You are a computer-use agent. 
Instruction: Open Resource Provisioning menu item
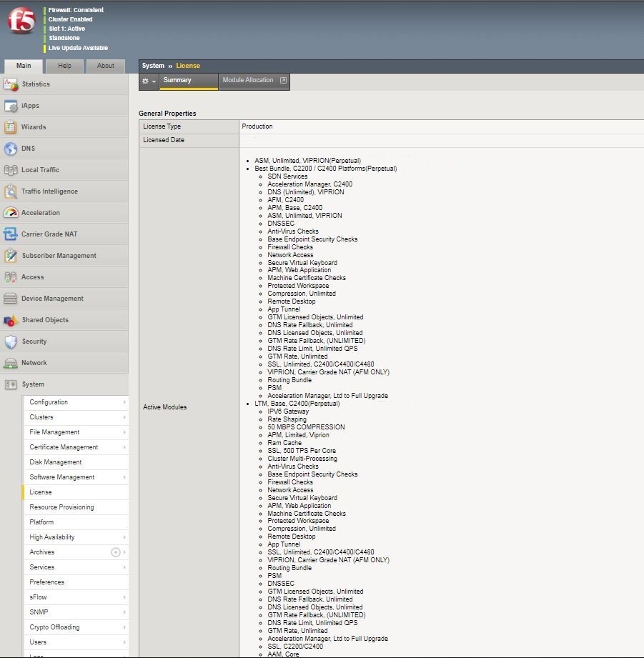[x=61, y=507]
